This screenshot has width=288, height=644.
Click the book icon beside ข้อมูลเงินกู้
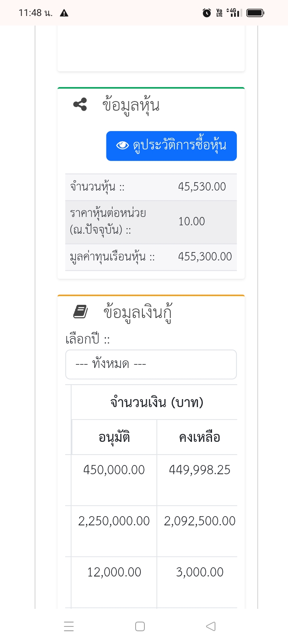pyautogui.click(x=80, y=312)
